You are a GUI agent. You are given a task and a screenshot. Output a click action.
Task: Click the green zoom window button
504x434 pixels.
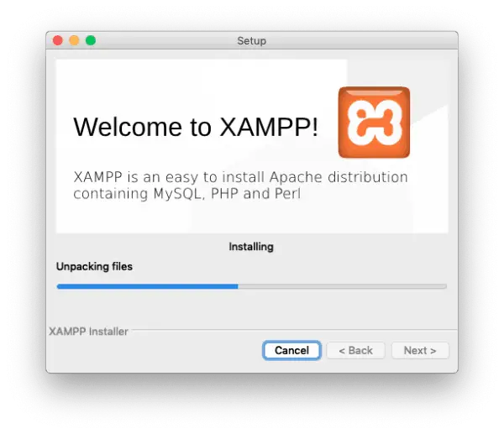click(x=91, y=40)
